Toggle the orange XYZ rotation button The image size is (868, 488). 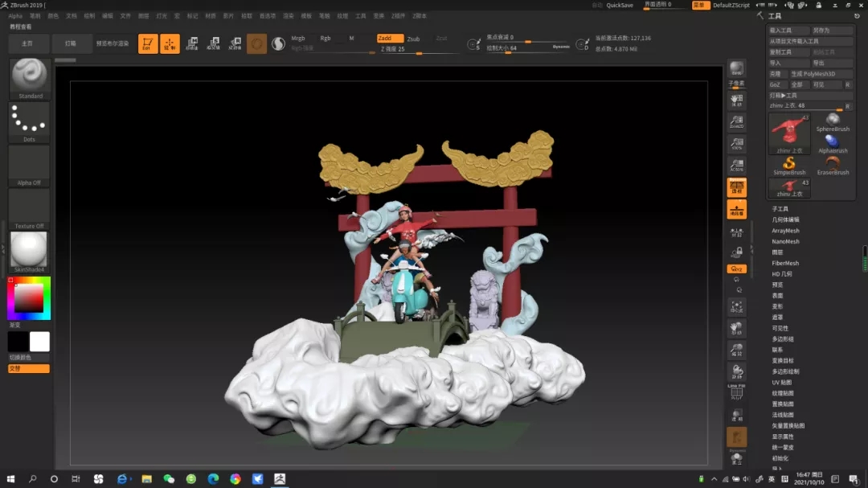tap(736, 269)
